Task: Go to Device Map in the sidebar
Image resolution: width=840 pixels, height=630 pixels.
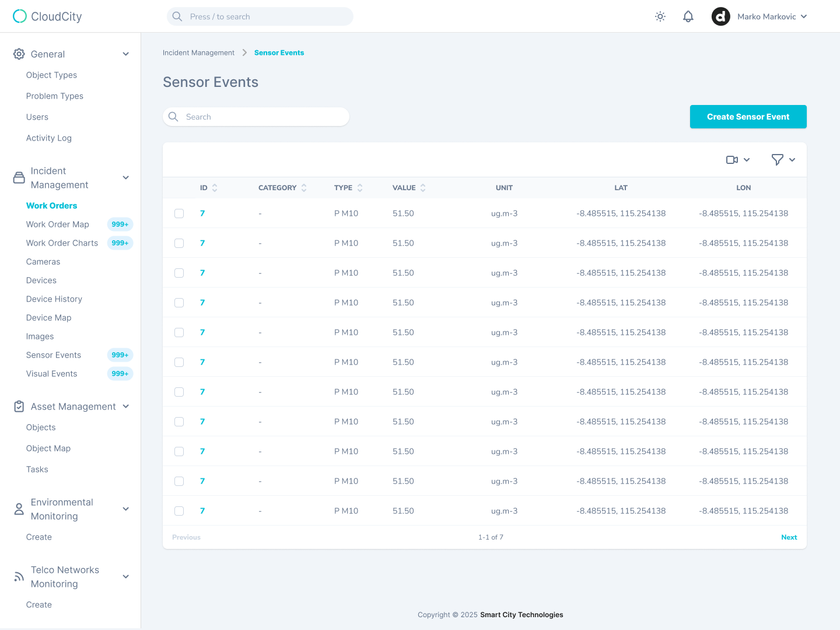Action: click(x=48, y=318)
